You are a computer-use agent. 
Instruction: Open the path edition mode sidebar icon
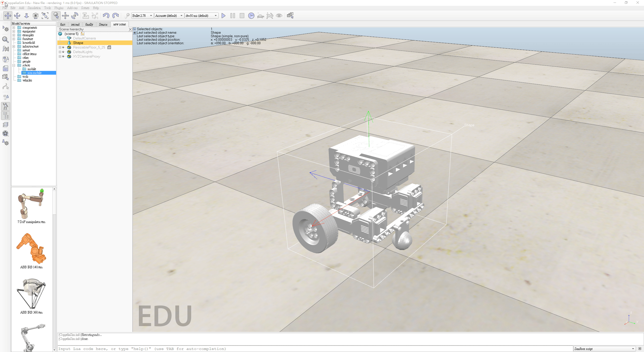(6, 87)
